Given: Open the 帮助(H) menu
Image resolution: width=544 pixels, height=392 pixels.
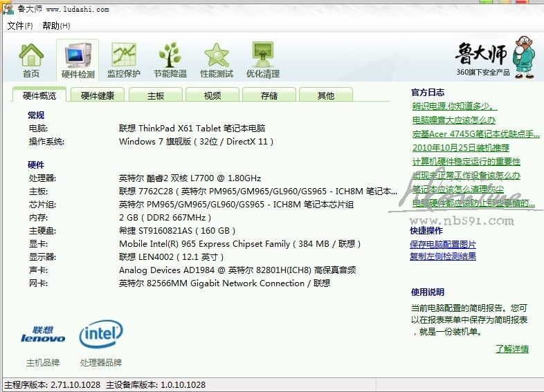Looking at the screenshot, I should tap(56, 26).
